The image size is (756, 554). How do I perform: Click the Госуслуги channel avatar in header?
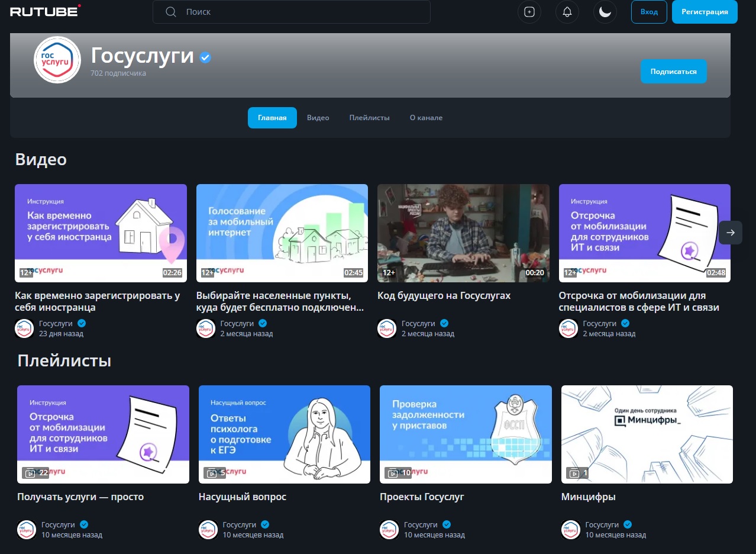click(57, 60)
